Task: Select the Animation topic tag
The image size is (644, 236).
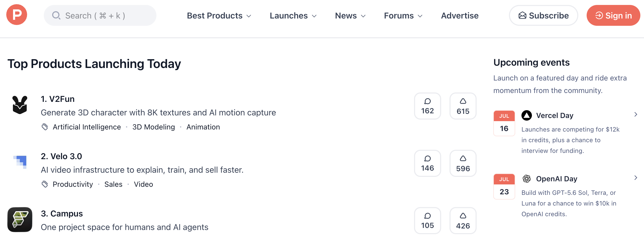Action: [x=203, y=127]
